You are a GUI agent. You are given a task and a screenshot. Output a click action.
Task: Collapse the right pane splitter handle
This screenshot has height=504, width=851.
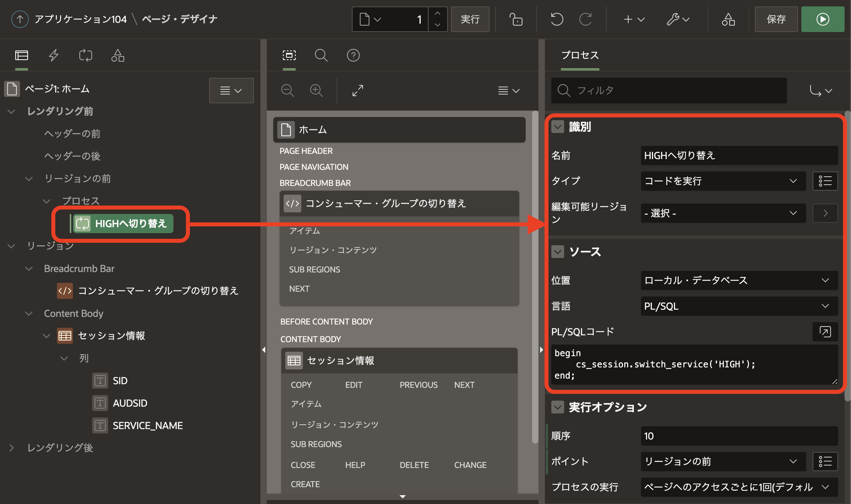541,349
